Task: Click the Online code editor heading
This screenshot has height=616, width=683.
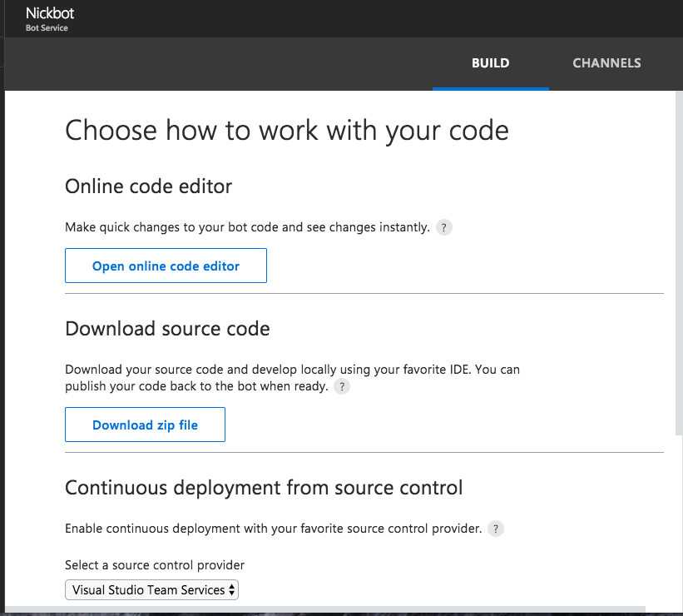Action: (x=149, y=186)
